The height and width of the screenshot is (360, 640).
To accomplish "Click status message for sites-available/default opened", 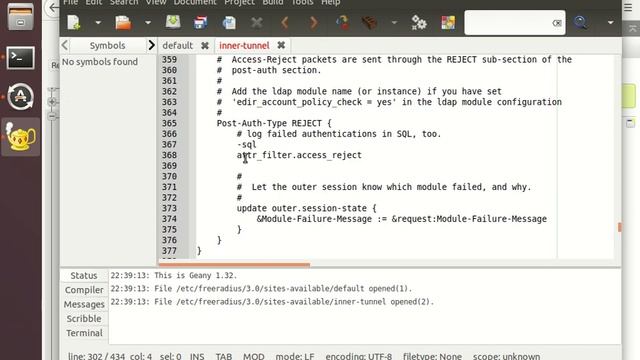I will tap(261, 289).
